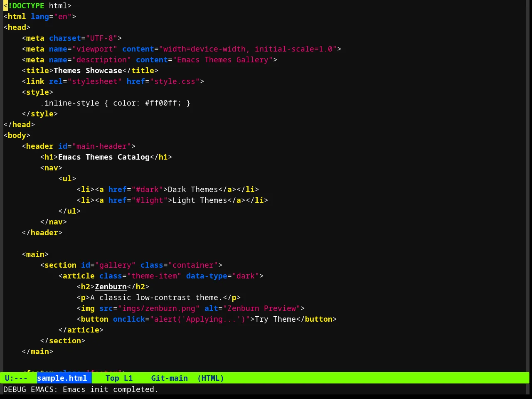Click the opening nav tag
The width and height of the screenshot is (532, 399).
pyautogui.click(x=51, y=168)
